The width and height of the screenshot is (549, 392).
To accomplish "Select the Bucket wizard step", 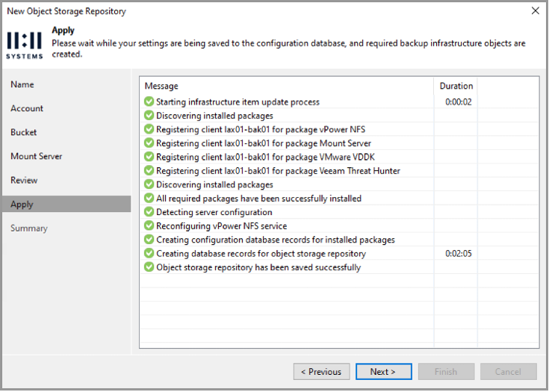I will click(x=23, y=132).
